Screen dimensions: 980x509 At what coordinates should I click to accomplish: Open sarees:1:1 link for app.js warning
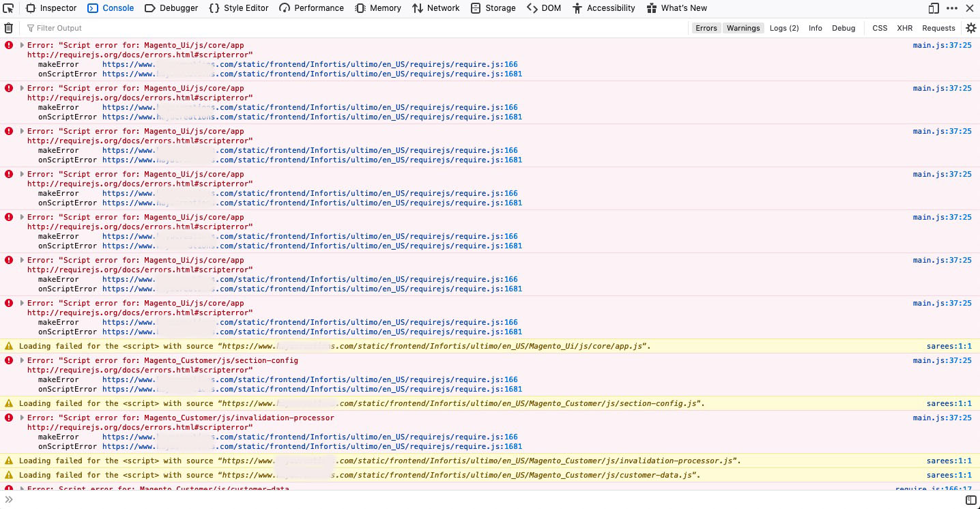pyautogui.click(x=949, y=346)
